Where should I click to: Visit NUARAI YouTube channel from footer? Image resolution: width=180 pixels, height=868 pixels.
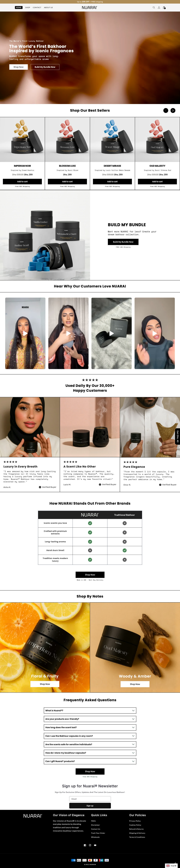[x=95, y=845]
